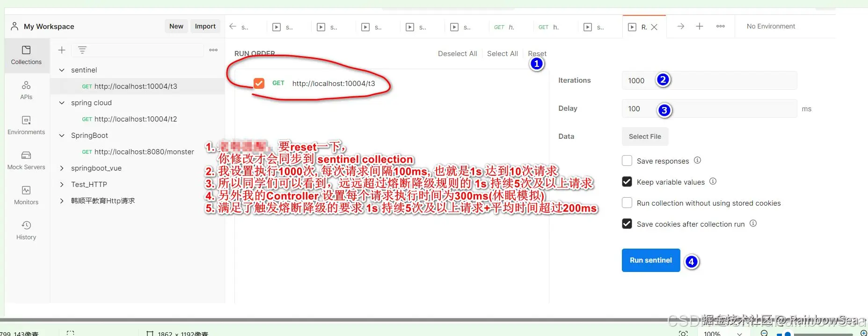The width and height of the screenshot is (868, 336).
Task: Collapse the sentinel collection
Action: point(61,70)
